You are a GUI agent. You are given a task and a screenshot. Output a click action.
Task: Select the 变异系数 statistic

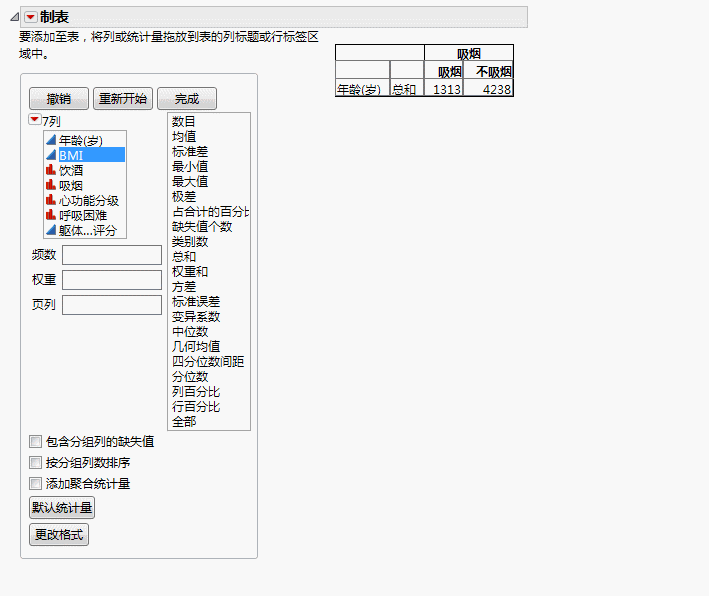(x=196, y=316)
